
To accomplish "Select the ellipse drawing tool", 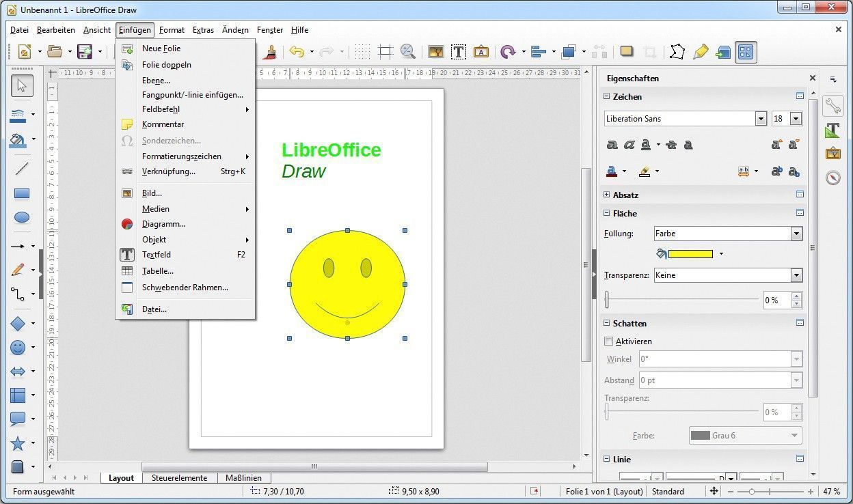I will 22,218.
